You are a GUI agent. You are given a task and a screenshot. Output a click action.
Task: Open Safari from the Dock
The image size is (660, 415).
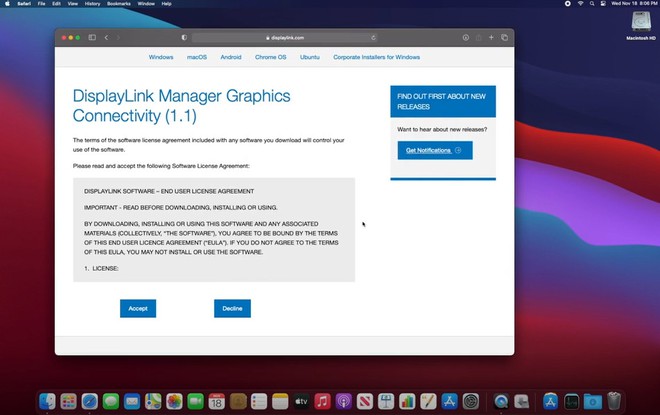[90, 402]
